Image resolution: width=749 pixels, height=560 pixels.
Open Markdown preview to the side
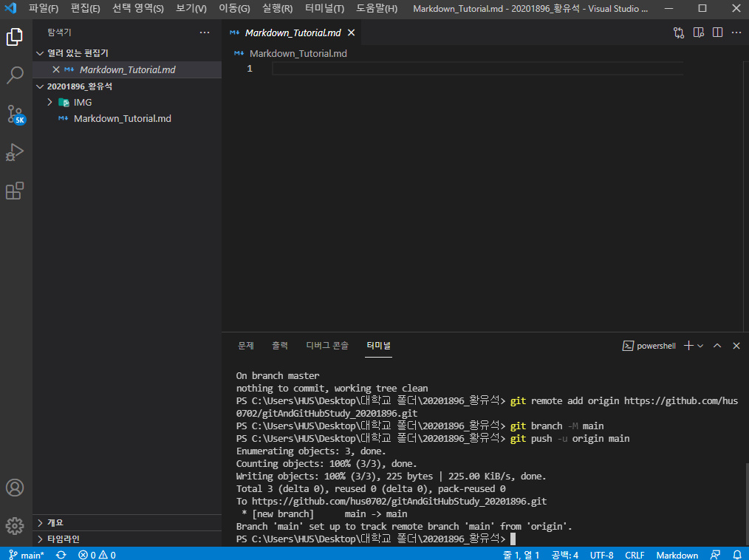point(698,33)
